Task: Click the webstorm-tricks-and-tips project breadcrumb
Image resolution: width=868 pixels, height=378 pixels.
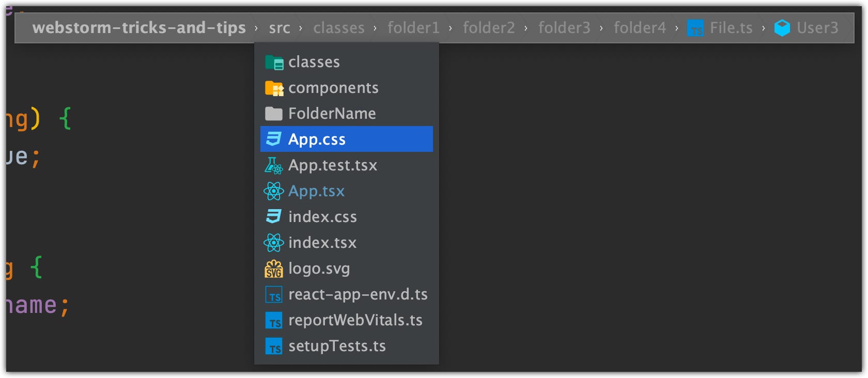Action: [139, 28]
